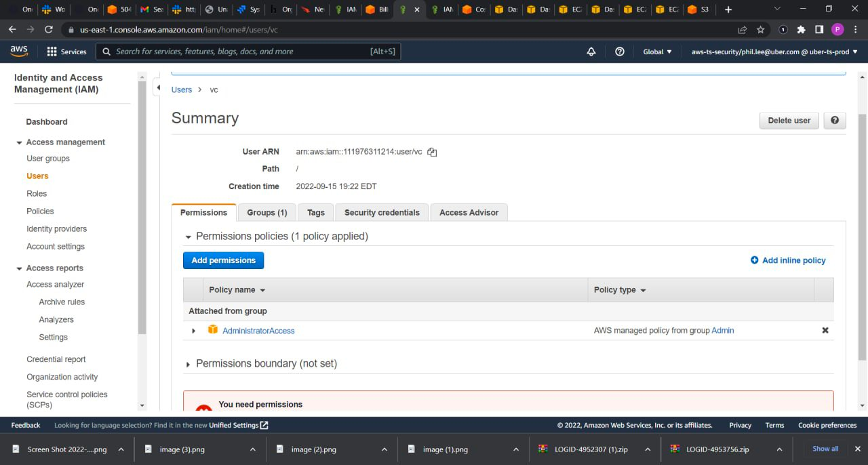Expand the AdministratorAccess policy row
Viewport: 868px width, 465px height.
pyautogui.click(x=193, y=330)
